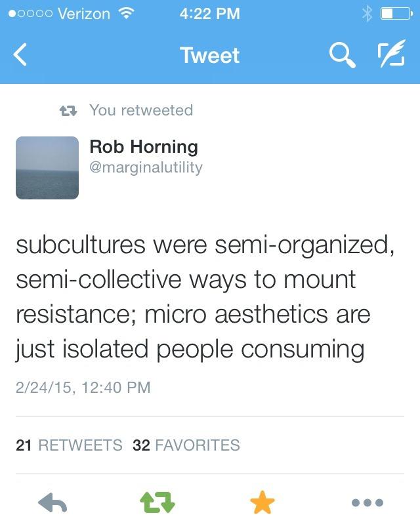Viewport: 420px width, 528px height.
Task: Reply to Rob Horning's tweet
Action: point(54,503)
